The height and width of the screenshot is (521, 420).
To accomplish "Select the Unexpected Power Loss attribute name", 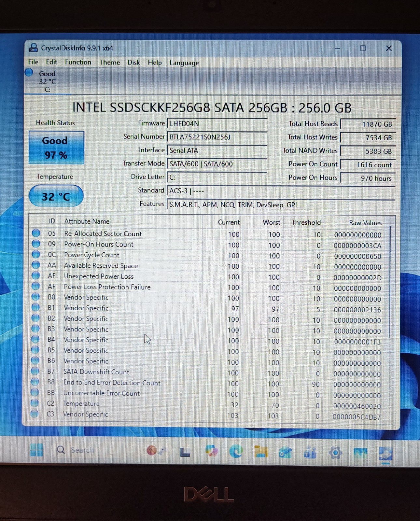I will tap(99, 276).
